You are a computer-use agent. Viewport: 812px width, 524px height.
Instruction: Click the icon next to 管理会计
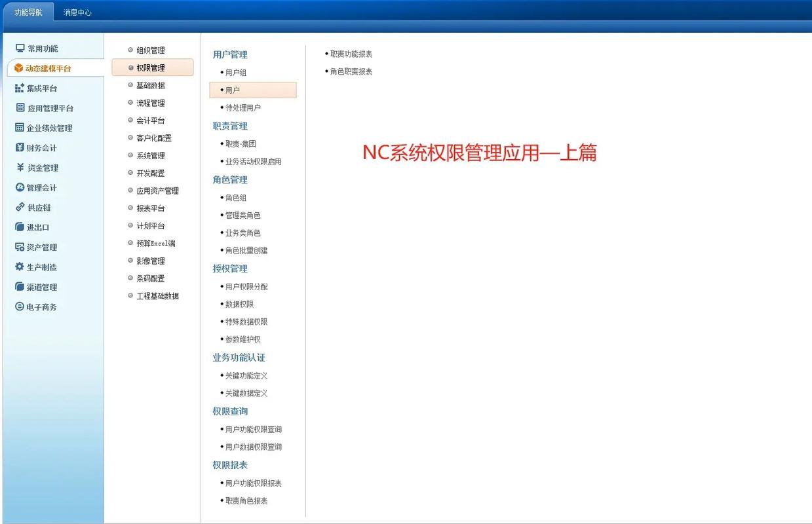20,187
